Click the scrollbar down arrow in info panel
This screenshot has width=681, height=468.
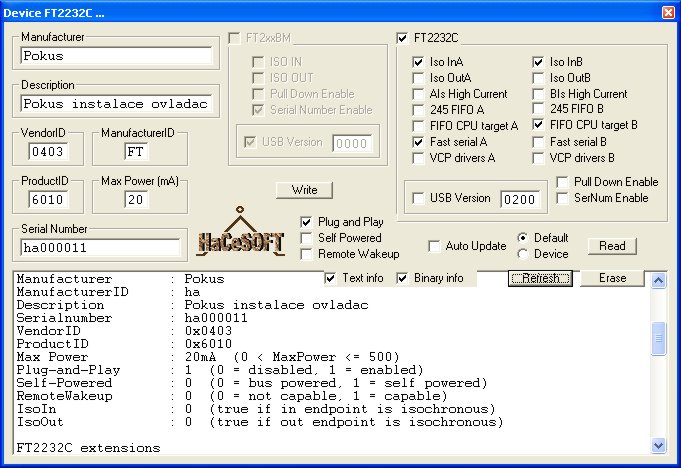pos(658,445)
